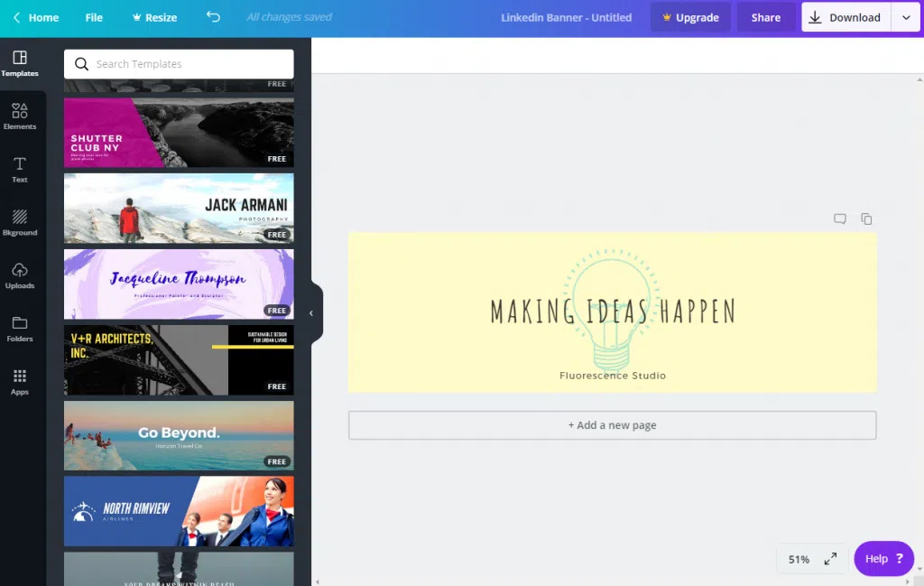The height and width of the screenshot is (586, 924).
Task: Click the Share button
Action: coord(765,17)
